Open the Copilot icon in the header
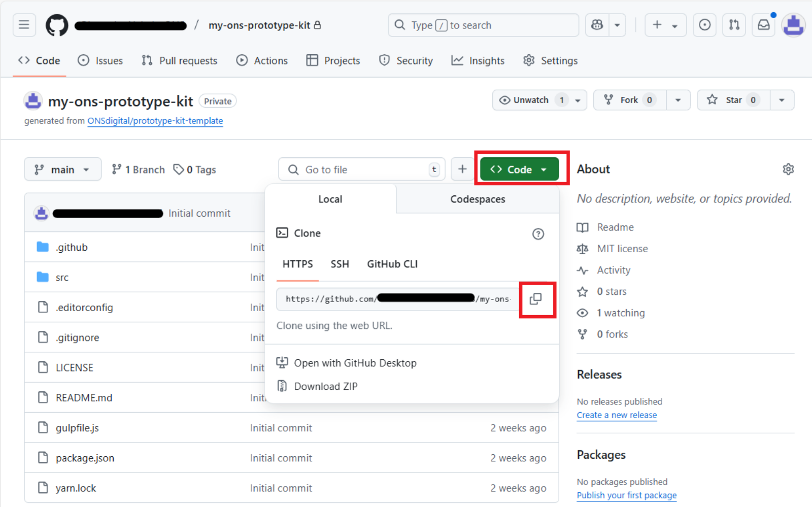The image size is (812, 507). tap(597, 24)
